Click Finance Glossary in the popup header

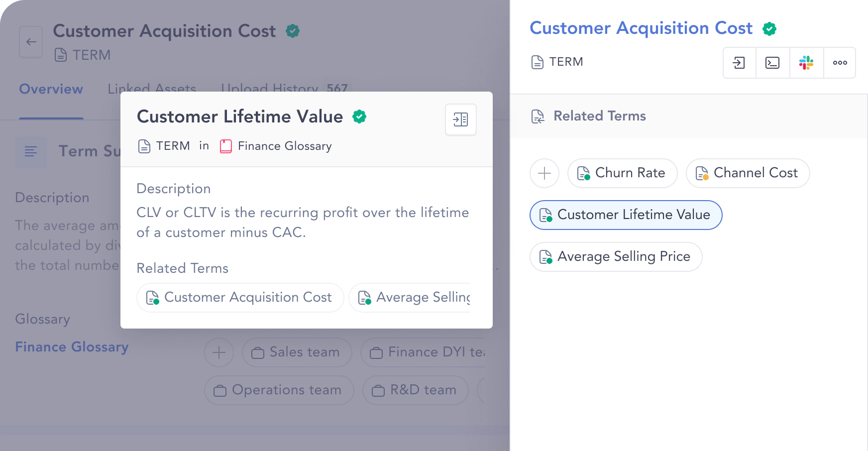click(284, 146)
